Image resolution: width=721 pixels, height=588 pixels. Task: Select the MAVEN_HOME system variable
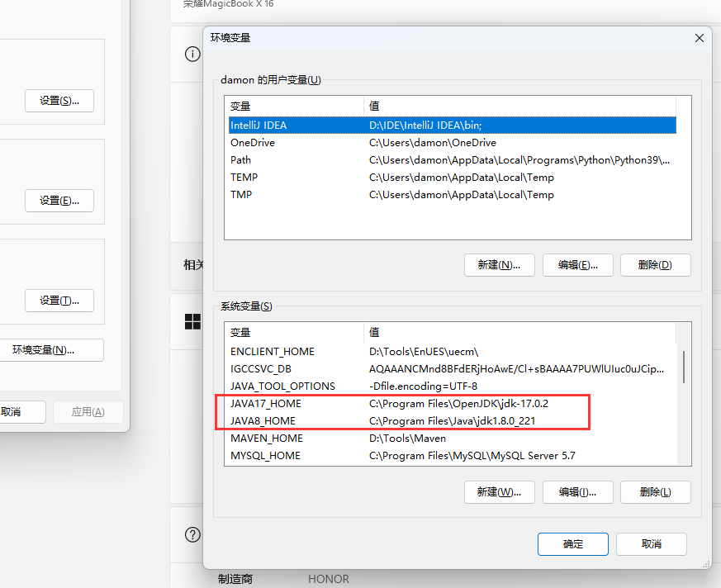453,439
